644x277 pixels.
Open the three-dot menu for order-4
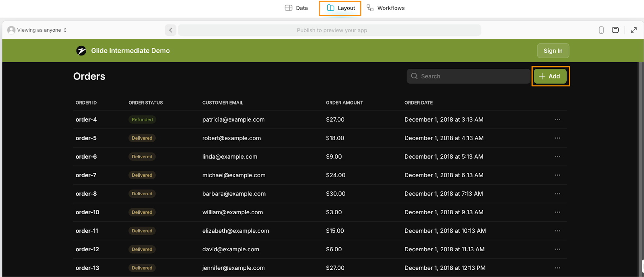coord(557,119)
